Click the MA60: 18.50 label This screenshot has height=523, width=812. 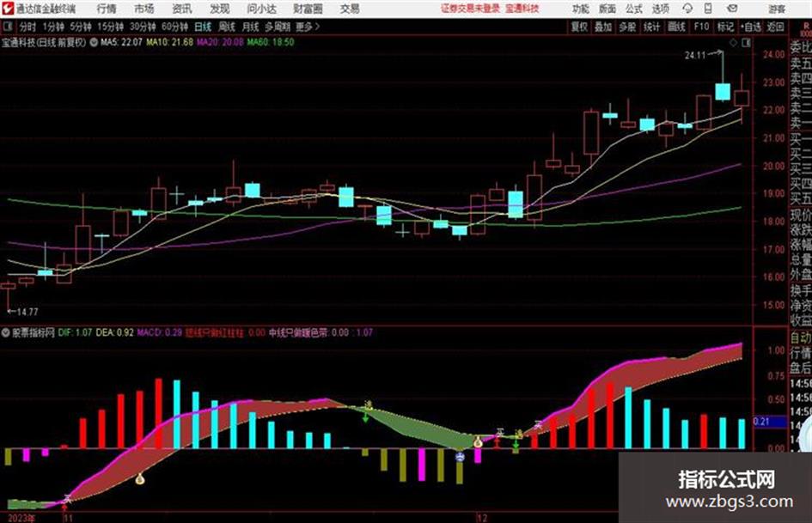point(271,42)
